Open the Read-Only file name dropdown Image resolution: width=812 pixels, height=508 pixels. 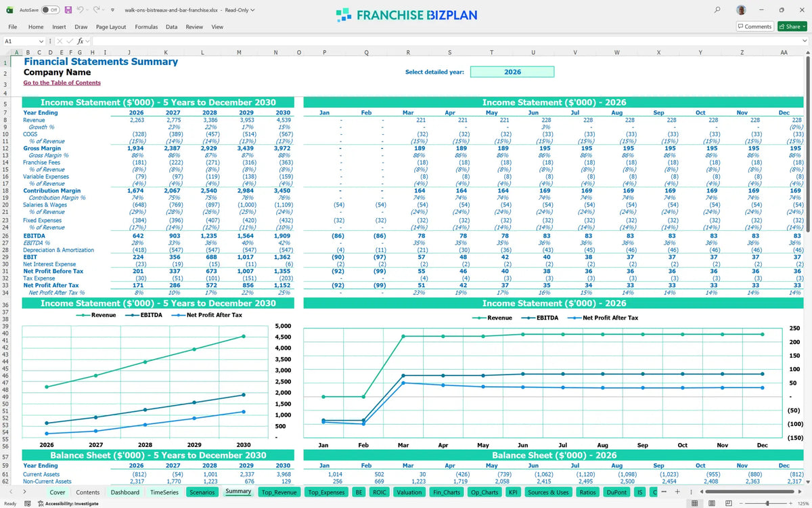(252, 10)
